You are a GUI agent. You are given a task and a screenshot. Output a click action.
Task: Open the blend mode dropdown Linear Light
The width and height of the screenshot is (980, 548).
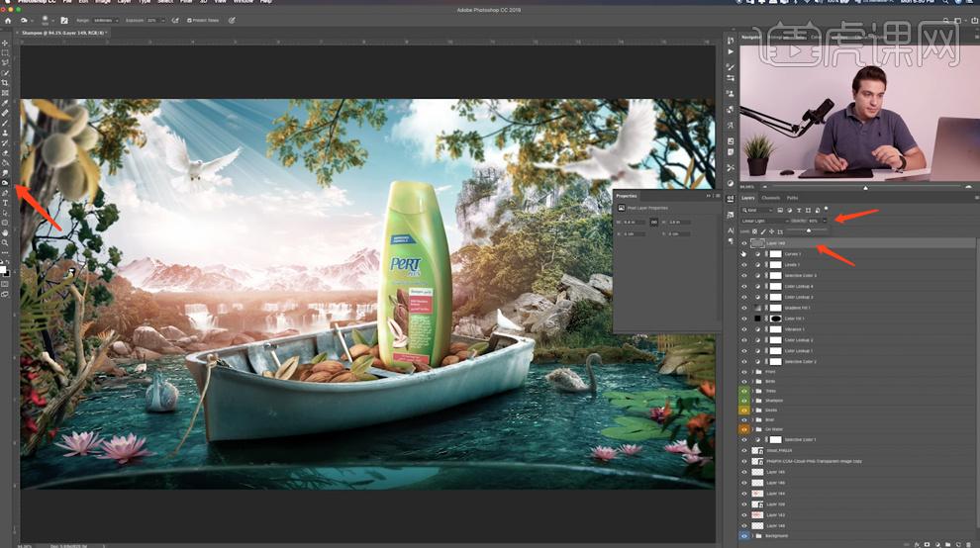pos(764,221)
